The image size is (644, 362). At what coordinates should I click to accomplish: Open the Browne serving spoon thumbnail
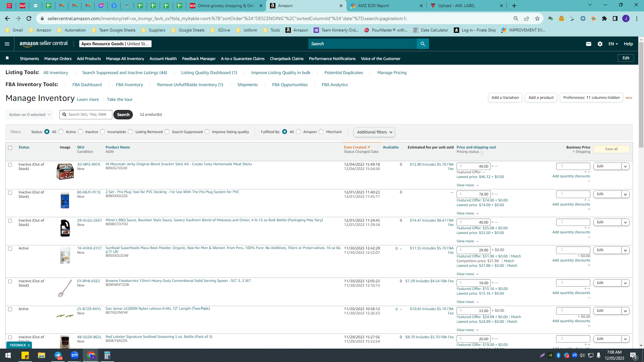pyautogui.click(x=65, y=289)
